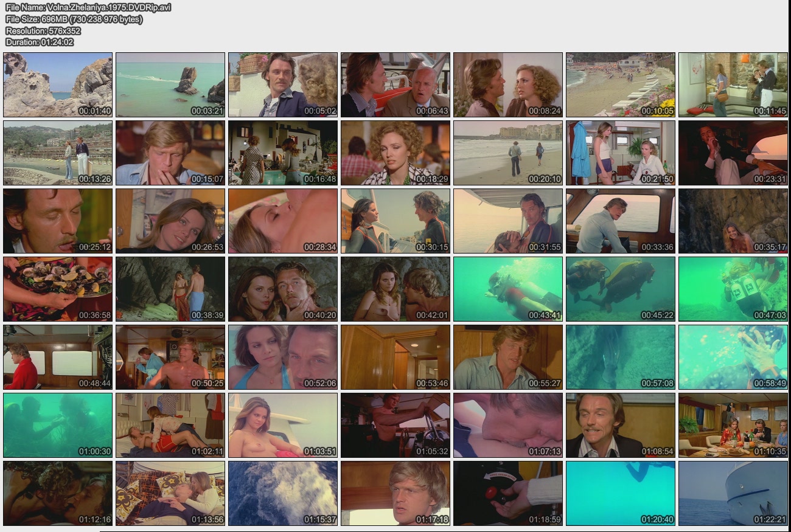Click the frame timestamped 00:06:43

click(x=395, y=85)
